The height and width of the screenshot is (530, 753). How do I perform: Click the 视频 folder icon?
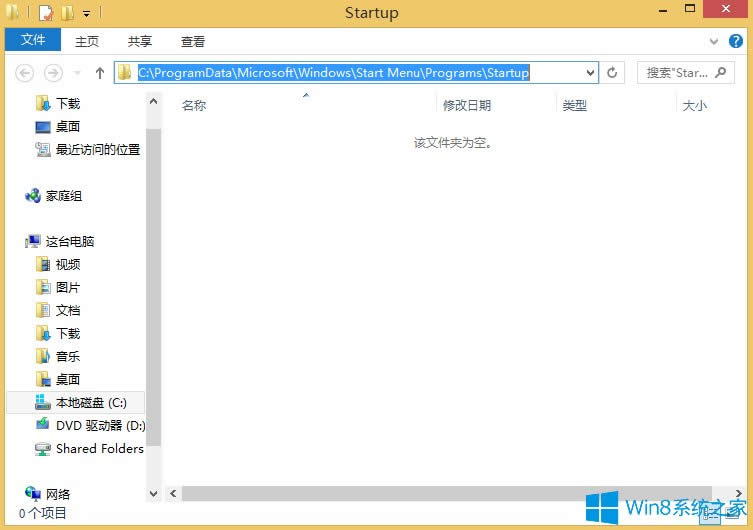pyautogui.click(x=43, y=264)
